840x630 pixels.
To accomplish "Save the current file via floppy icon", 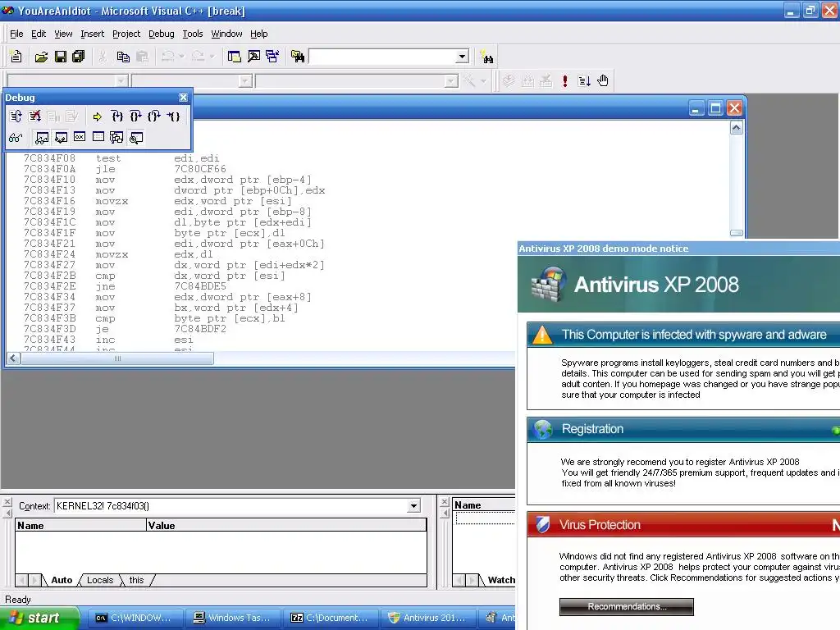I will 61,57.
